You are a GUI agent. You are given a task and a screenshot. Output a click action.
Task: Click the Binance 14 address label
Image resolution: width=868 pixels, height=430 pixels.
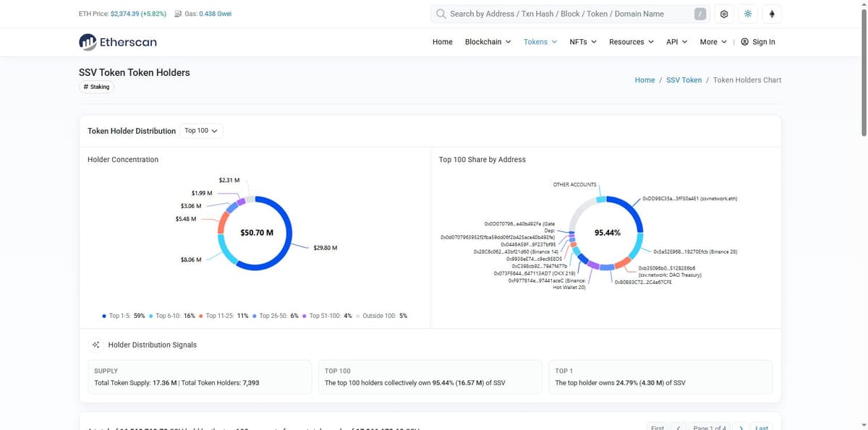point(515,251)
